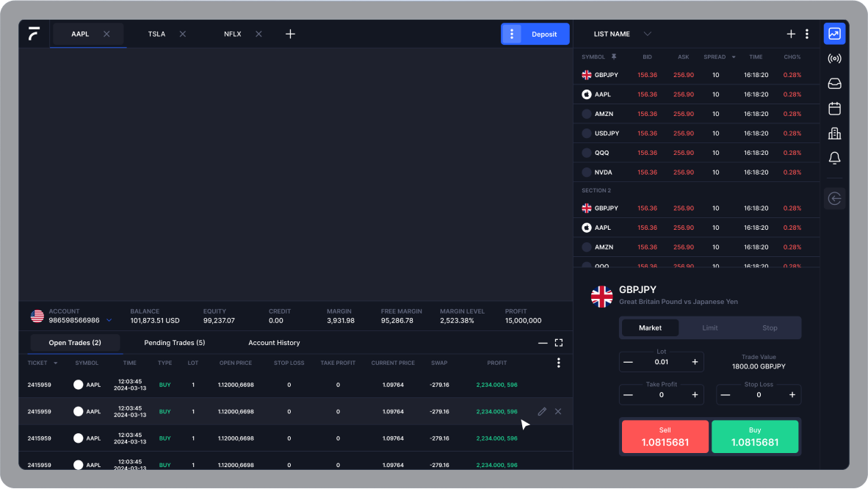Image resolution: width=868 pixels, height=489 pixels.
Task: Sort watchlist by BID column
Action: 647,57
